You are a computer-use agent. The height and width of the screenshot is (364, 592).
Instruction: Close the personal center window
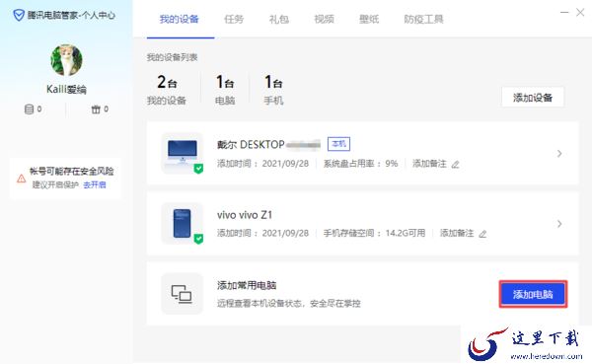580,13
